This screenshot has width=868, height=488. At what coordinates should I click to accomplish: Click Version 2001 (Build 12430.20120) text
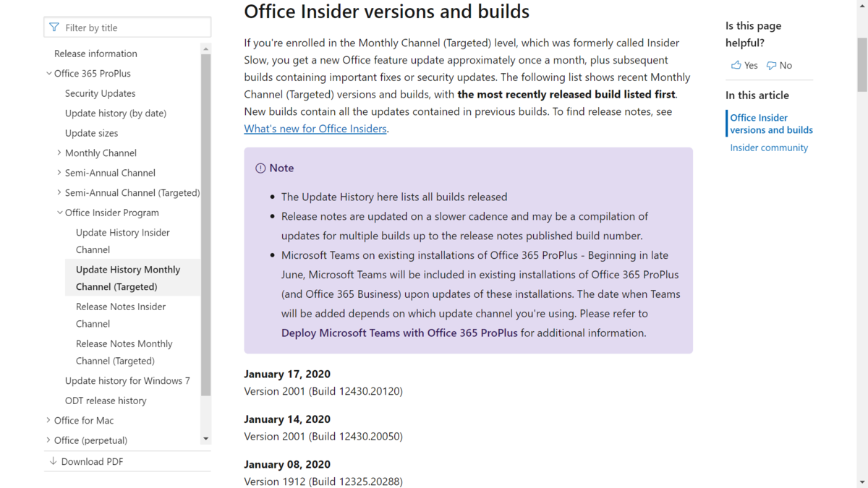click(x=323, y=391)
